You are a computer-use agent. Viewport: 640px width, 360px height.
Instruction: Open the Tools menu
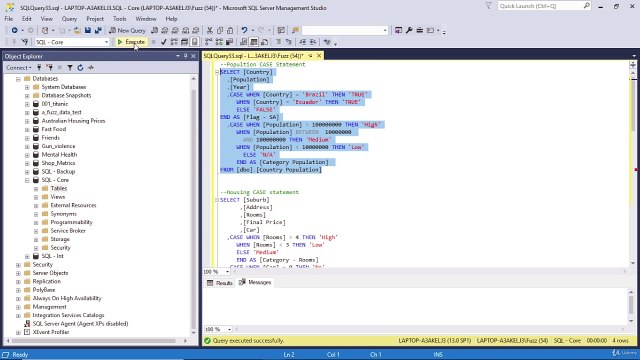[120, 19]
